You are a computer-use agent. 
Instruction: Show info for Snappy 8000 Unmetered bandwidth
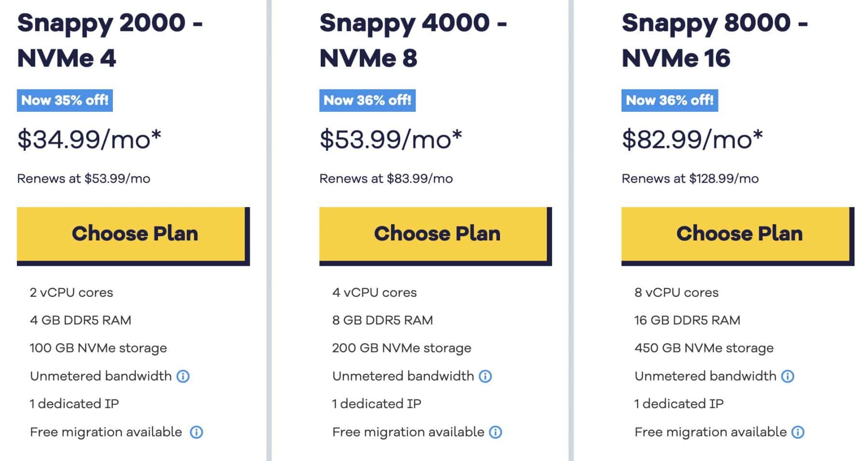point(787,376)
